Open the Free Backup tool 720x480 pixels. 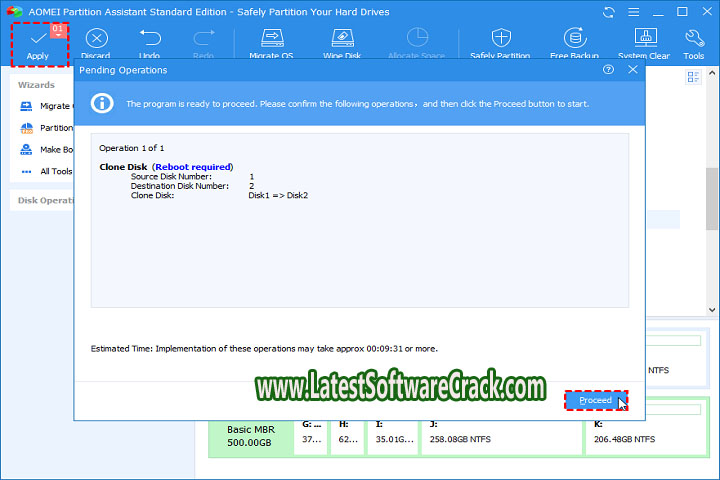pos(574,44)
